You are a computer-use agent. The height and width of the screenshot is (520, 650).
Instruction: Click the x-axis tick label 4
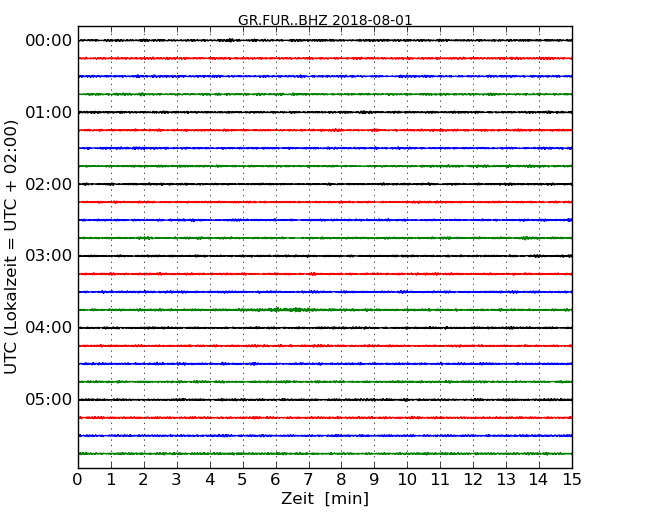point(210,479)
